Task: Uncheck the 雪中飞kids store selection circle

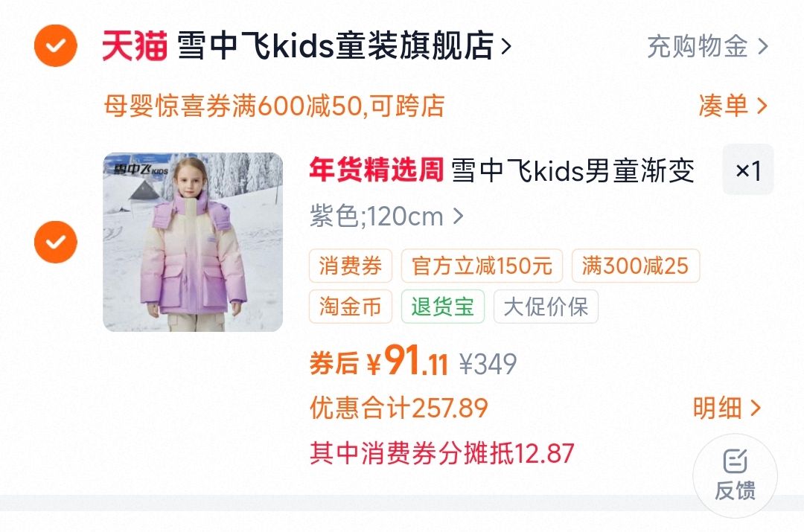Action: point(55,45)
